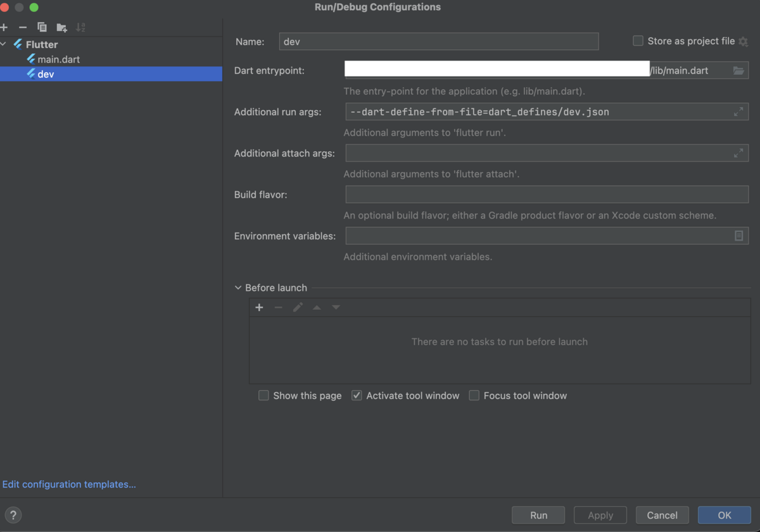Sort configurations alphabetically
The height and width of the screenshot is (532, 760).
pos(80,27)
